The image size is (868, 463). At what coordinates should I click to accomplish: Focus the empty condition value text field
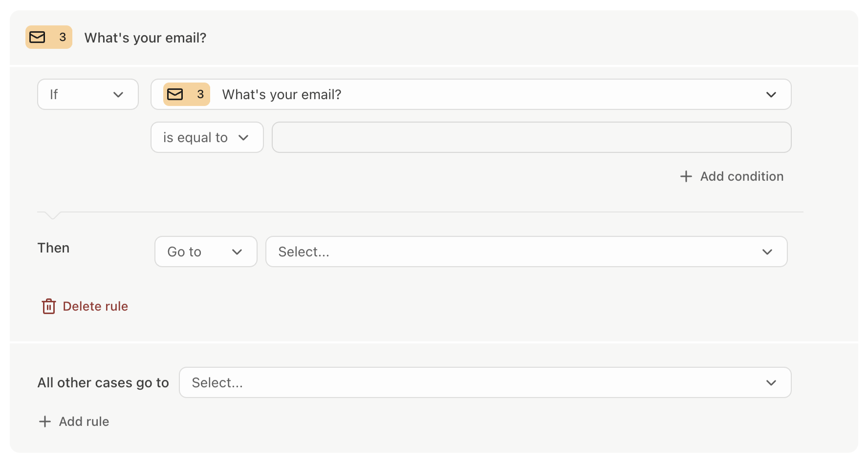coord(532,137)
